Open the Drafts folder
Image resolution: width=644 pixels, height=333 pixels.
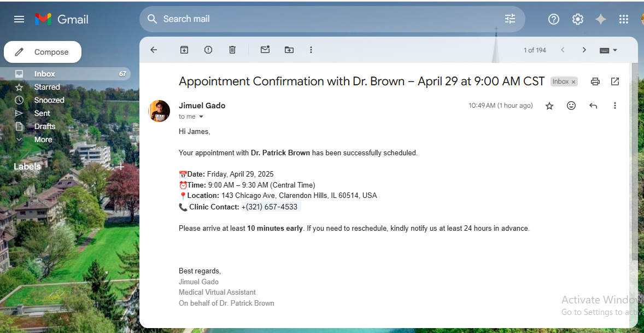[x=45, y=126]
